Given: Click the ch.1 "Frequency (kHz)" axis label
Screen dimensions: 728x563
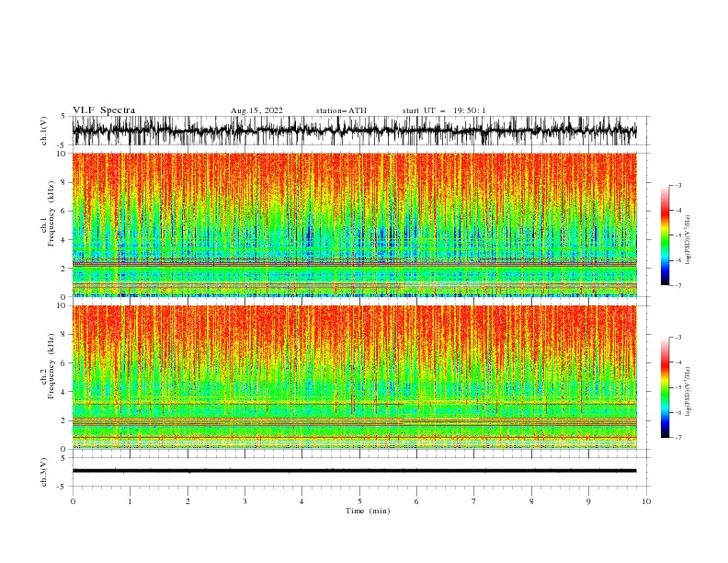Looking at the screenshot, I should 51,213.
